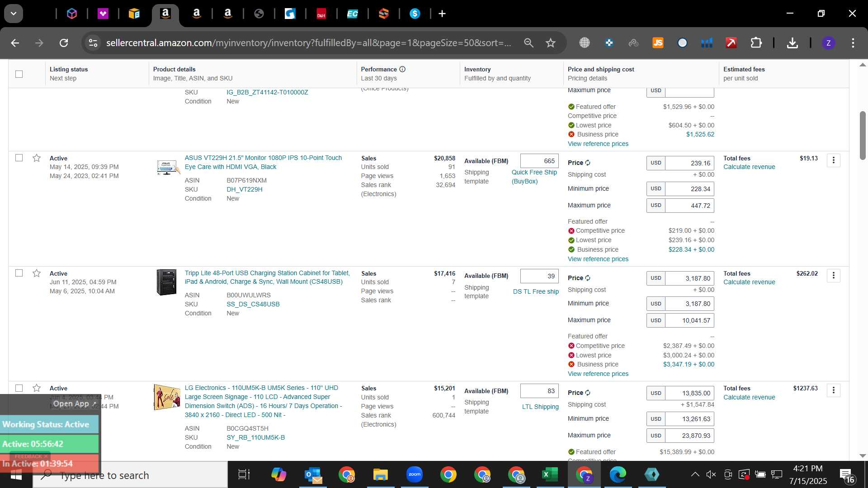Switch to the EC browser tab

352,14
